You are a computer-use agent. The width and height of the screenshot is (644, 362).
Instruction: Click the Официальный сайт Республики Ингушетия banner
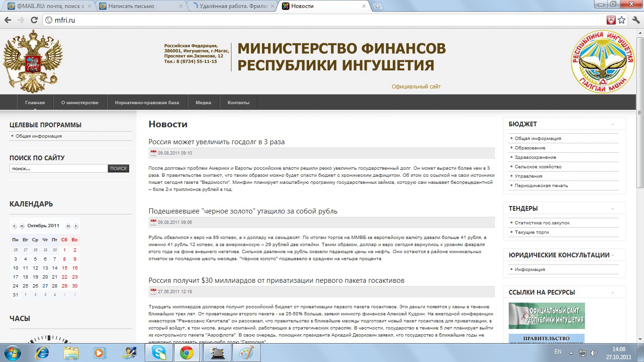[x=547, y=316]
